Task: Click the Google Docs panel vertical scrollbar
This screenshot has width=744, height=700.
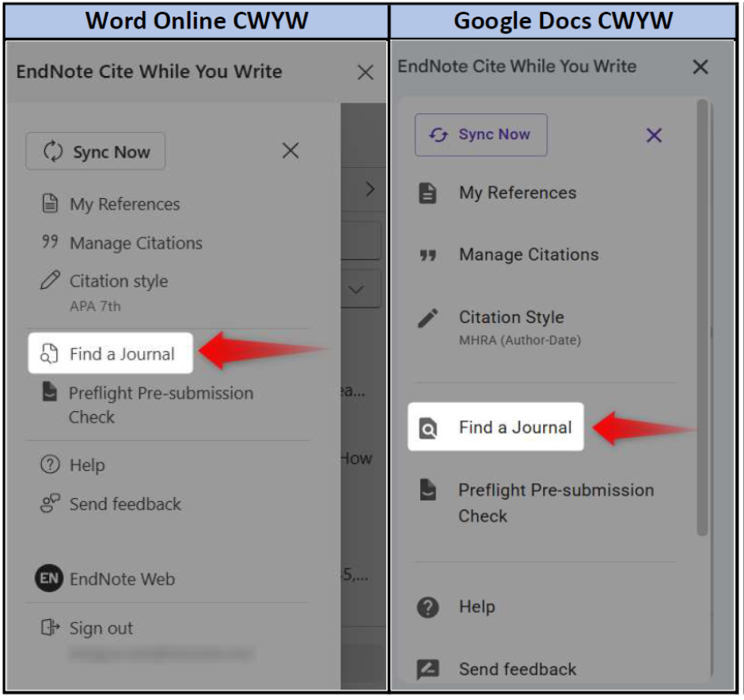Action: click(x=702, y=318)
